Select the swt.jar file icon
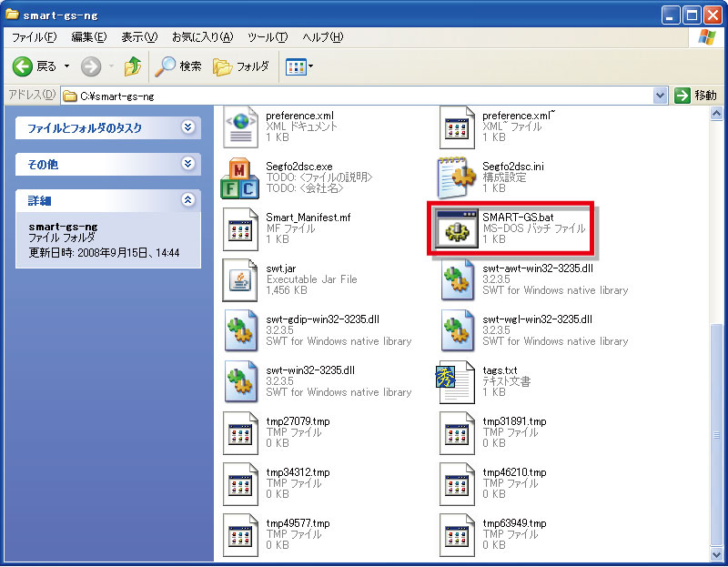The image size is (728, 567). tap(240, 280)
